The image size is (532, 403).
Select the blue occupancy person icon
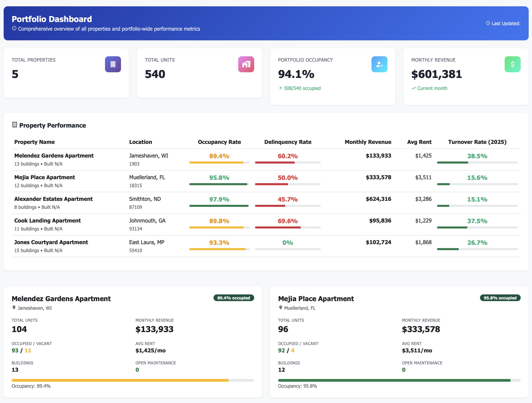tap(379, 64)
